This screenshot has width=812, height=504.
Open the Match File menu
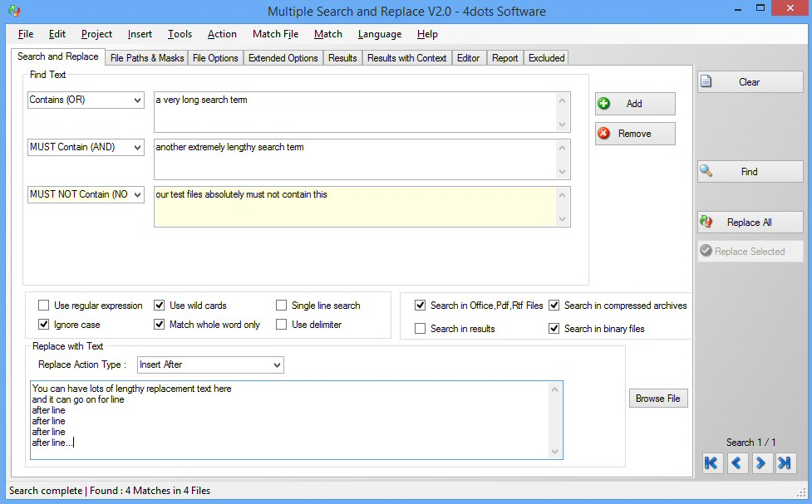pyautogui.click(x=275, y=34)
